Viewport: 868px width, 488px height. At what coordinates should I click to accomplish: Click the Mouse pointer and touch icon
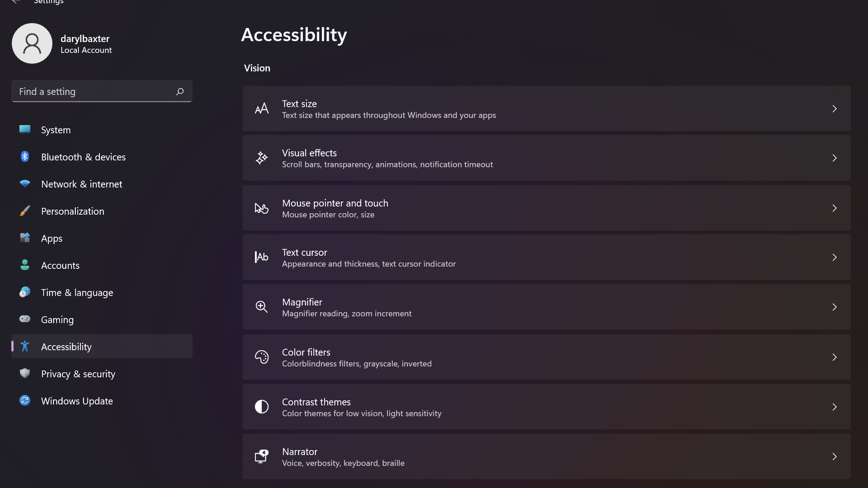pos(261,208)
